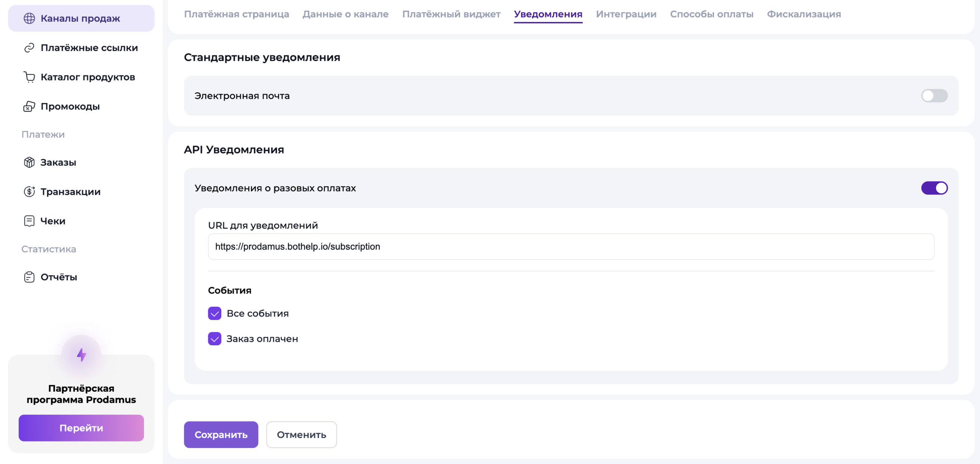The width and height of the screenshot is (980, 464).
Task: Click the События label
Action: tap(230, 291)
